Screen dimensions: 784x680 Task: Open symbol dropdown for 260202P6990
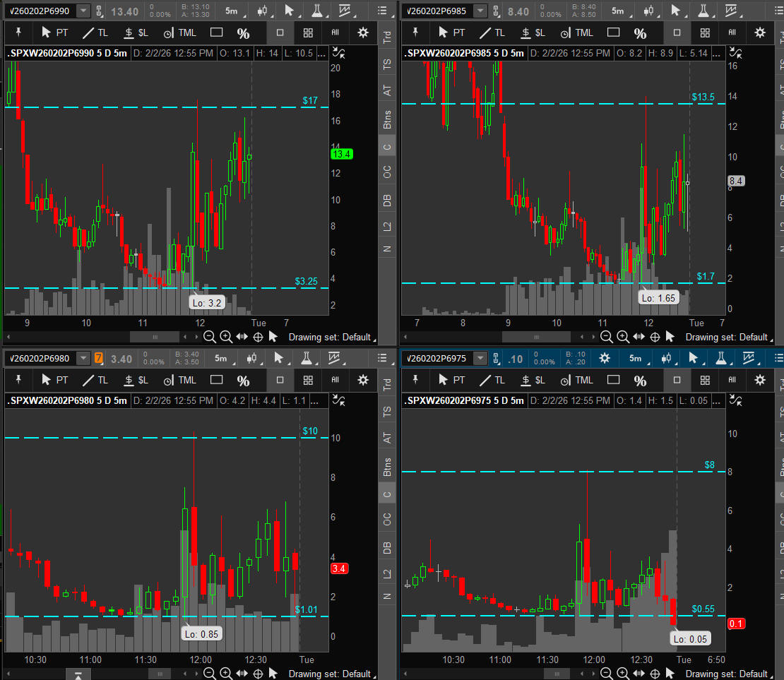83,11
